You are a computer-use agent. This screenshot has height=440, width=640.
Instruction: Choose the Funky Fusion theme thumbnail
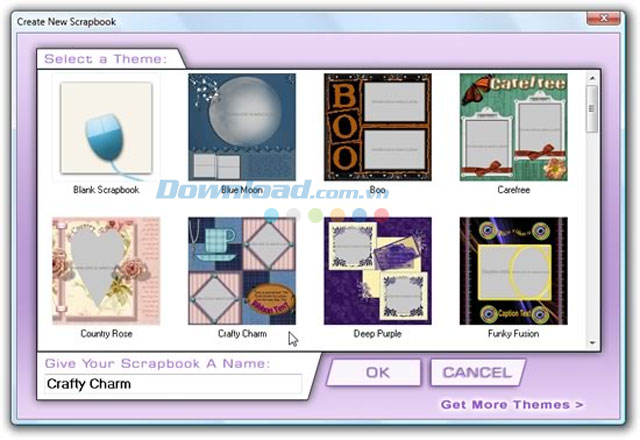(x=513, y=270)
